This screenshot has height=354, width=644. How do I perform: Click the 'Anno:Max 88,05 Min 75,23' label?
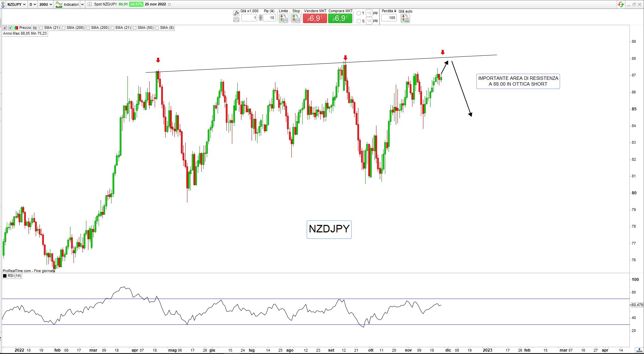pos(25,34)
